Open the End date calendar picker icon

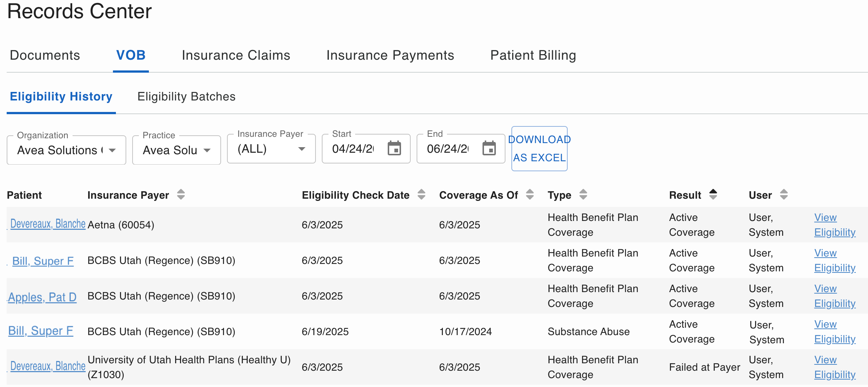click(x=489, y=148)
